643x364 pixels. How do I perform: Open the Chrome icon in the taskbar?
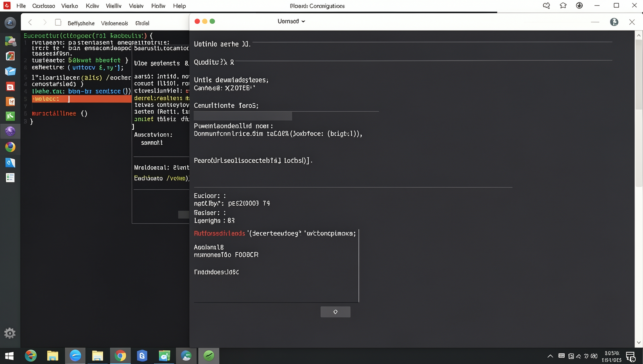[x=120, y=356]
